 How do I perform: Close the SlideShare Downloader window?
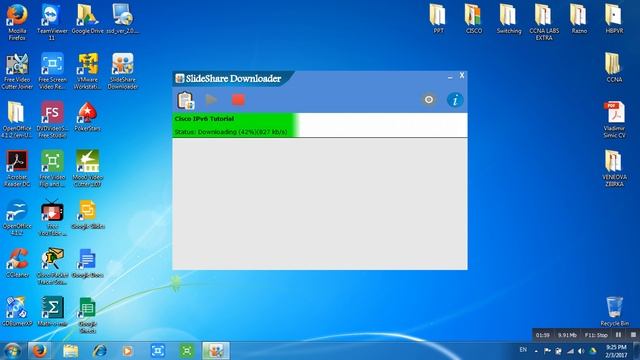point(462,76)
